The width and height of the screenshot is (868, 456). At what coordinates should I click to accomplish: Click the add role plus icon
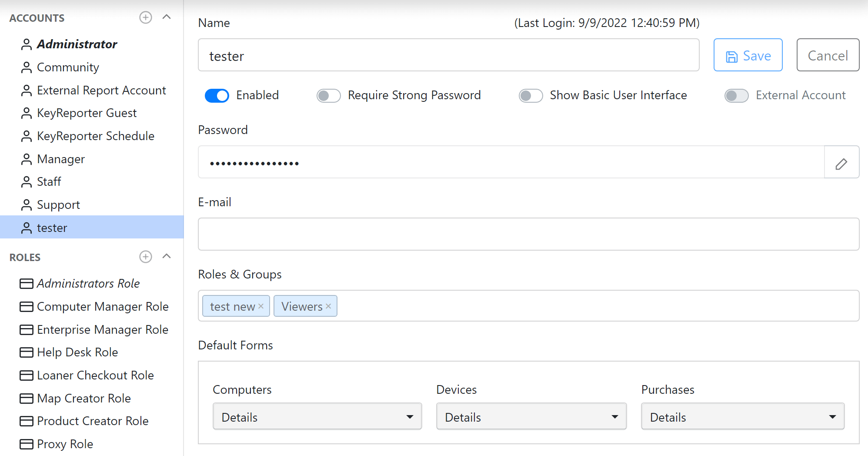(x=145, y=257)
